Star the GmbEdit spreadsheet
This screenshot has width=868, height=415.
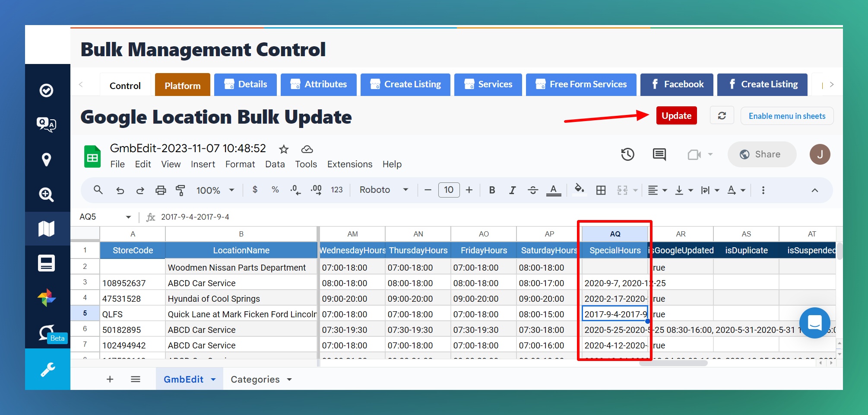[284, 149]
